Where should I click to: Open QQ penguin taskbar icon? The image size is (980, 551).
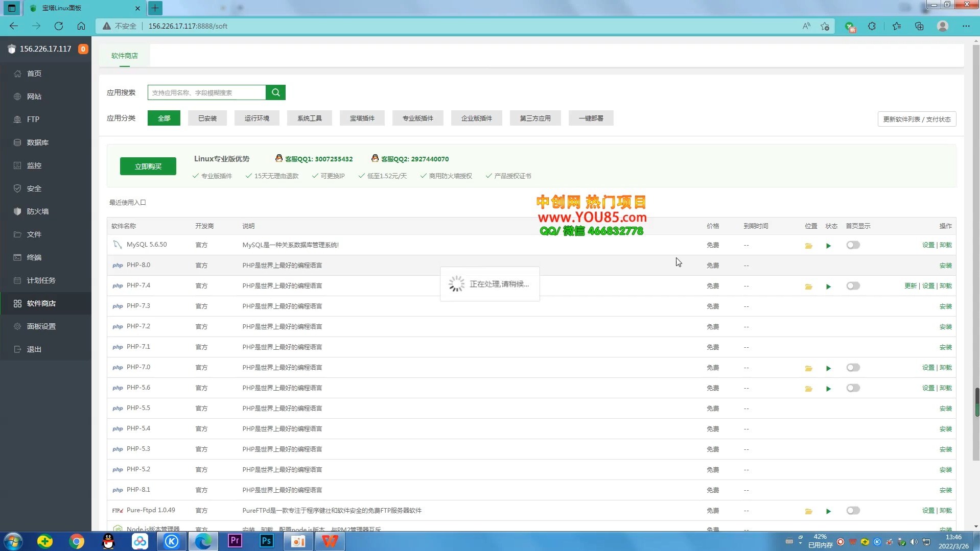tap(108, 541)
